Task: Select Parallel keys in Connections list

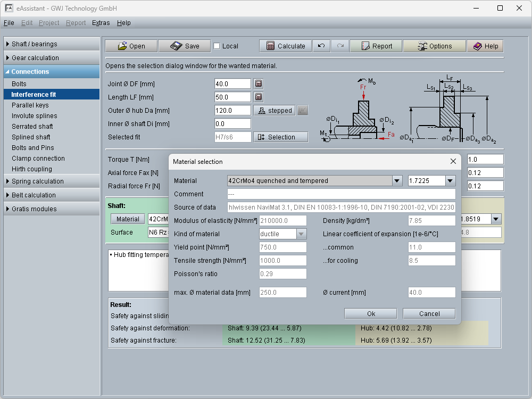Action: point(30,105)
